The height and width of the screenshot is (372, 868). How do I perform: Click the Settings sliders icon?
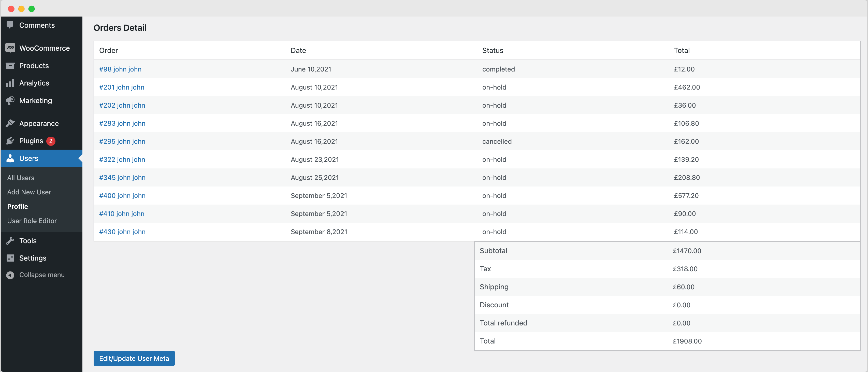(10, 258)
